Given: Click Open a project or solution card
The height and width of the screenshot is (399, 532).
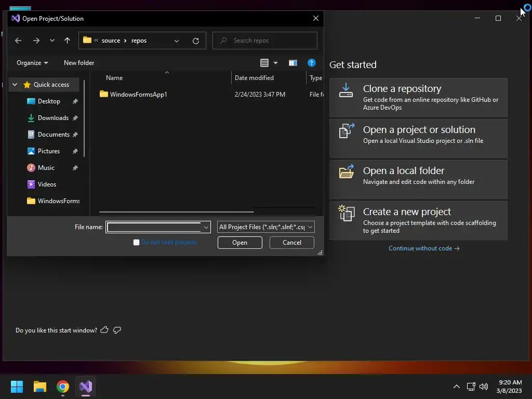Looking at the screenshot, I should [418, 138].
